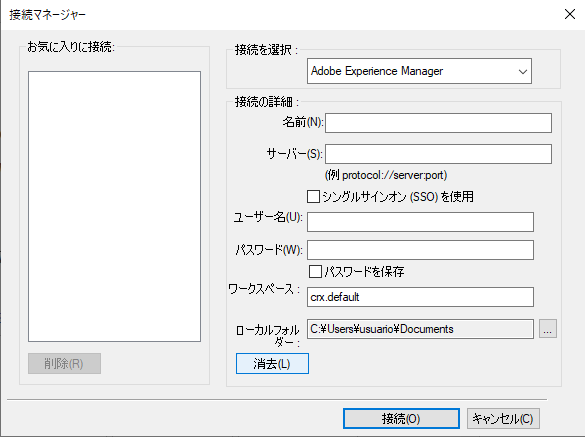Cancel with the キャンセル(C) button
The width and height of the screenshot is (585, 437).
pos(503,418)
